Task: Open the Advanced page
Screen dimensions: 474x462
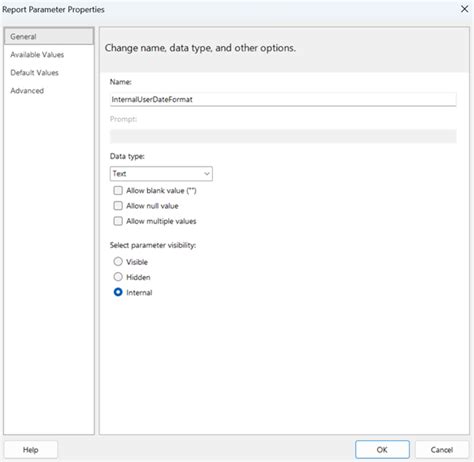Action: click(27, 91)
